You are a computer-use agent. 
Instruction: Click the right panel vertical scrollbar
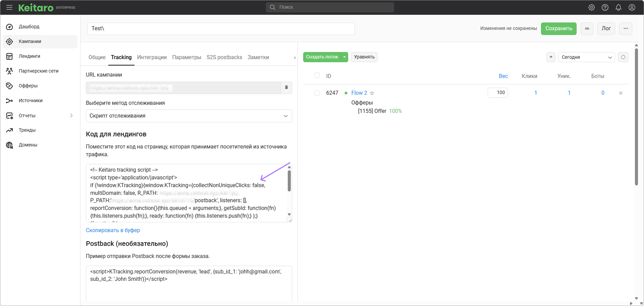[x=636, y=116]
